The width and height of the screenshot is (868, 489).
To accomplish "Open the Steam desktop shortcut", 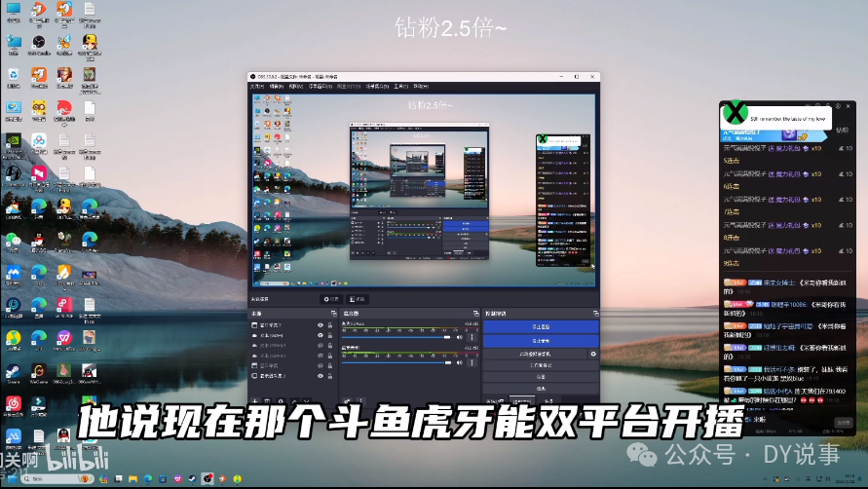I will pos(14,372).
